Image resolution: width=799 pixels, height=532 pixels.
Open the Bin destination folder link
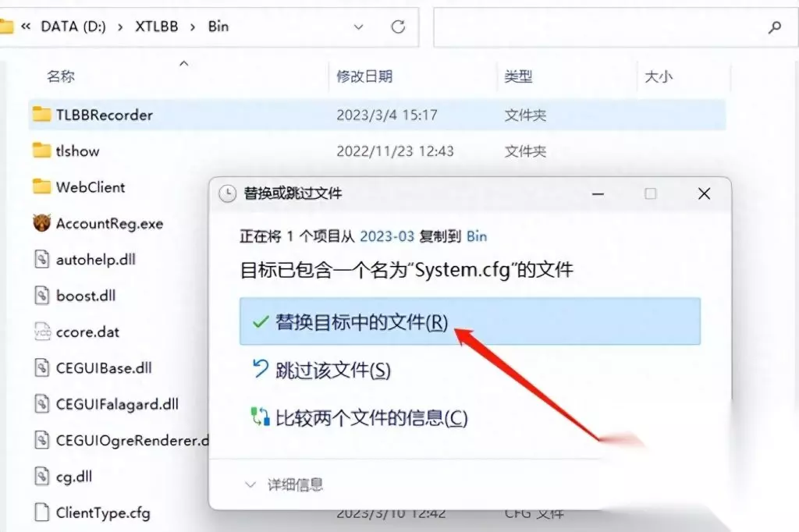coord(477,236)
